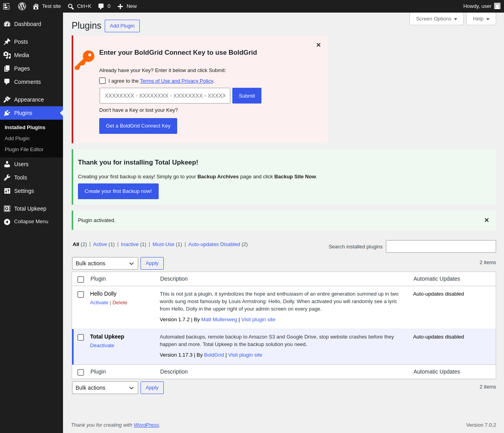Click the Howdy, user account label
This screenshot has height=433, width=504.
pos(477,6)
